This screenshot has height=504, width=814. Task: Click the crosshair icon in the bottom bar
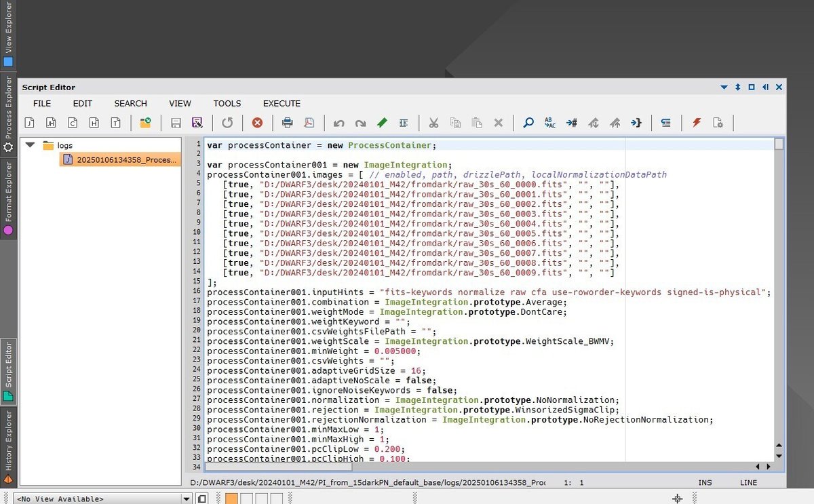[x=676, y=499]
